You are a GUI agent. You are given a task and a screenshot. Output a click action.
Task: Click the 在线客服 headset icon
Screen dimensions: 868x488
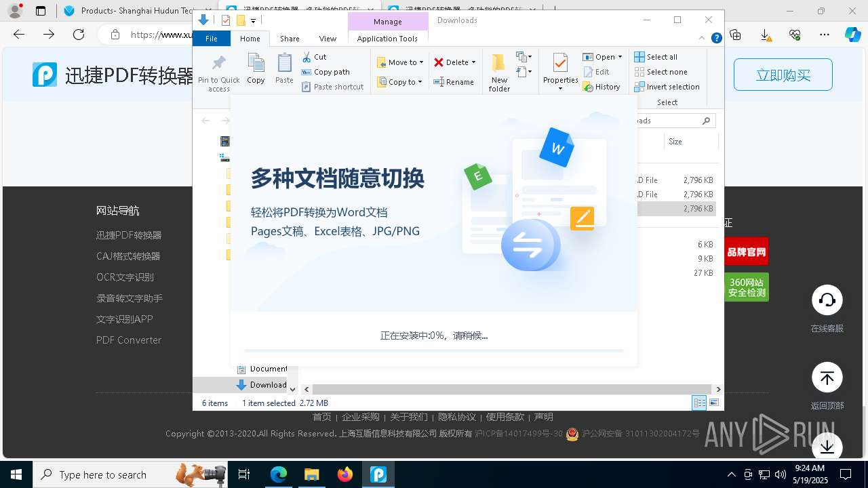(827, 300)
